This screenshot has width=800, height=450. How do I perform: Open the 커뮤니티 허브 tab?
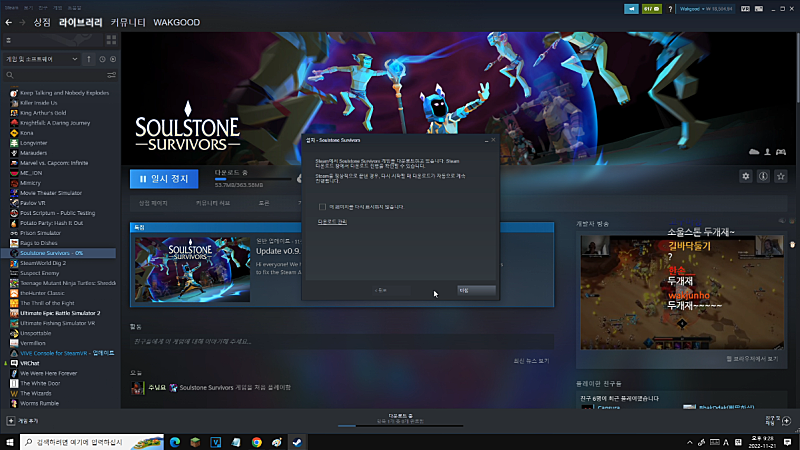point(213,203)
